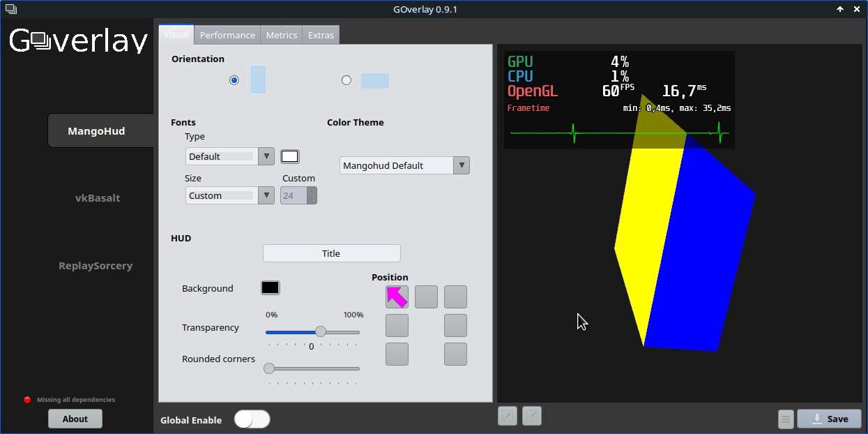The width and height of the screenshot is (868, 434).
Task: Click the Transparency slider handle
Action: (321, 331)
